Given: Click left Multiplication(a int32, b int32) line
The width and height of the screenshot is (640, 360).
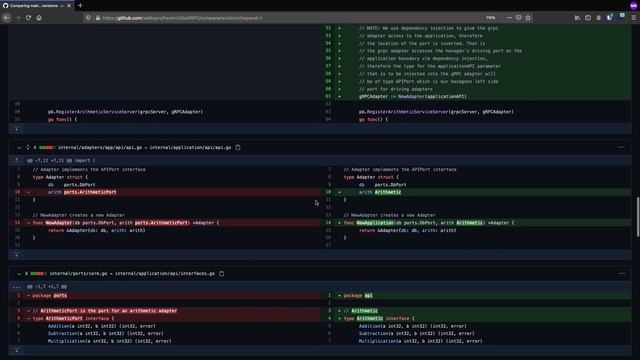Looking at the screenshot, I should coord(109,341).
